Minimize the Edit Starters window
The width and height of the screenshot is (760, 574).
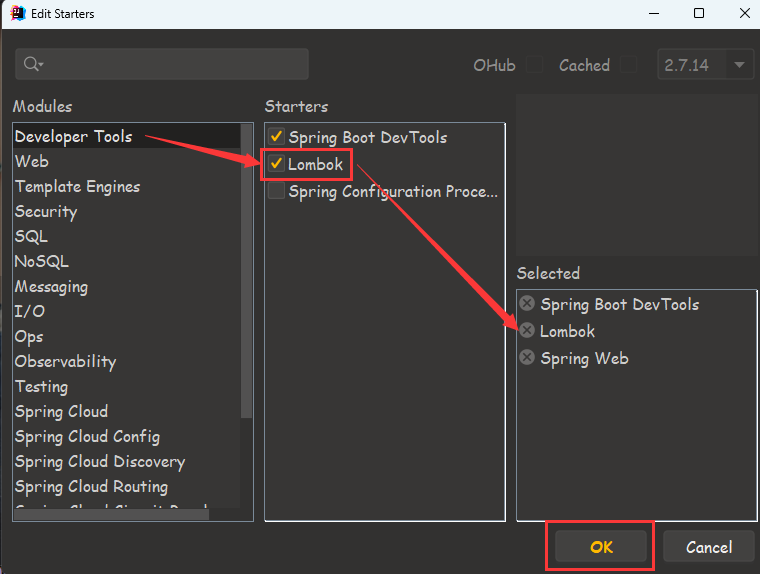[x=654, y=13]
